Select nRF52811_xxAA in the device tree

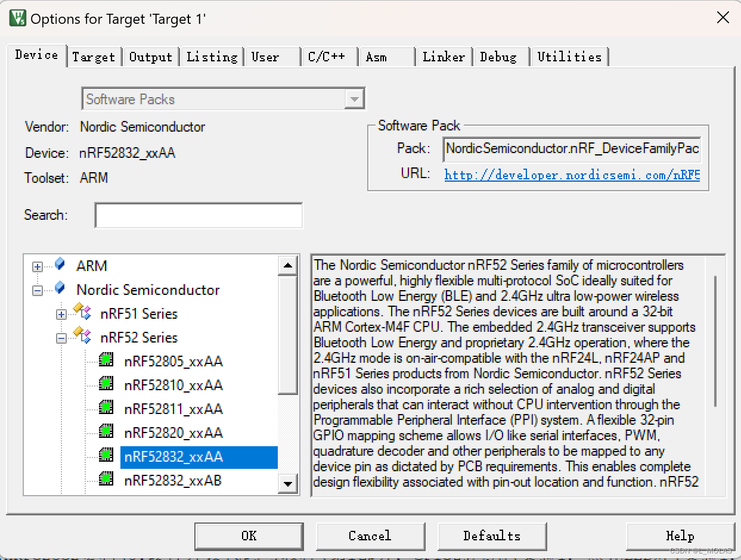[x=173, y=409]
